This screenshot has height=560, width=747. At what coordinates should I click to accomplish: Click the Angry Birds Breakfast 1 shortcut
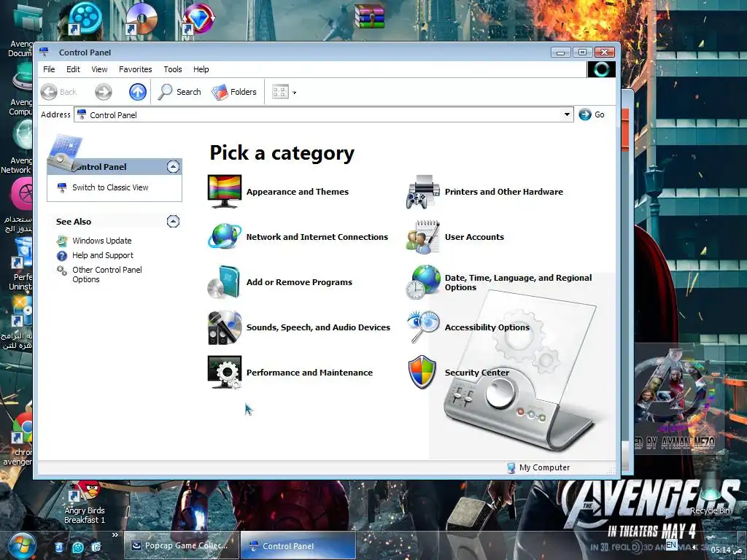tap(85, 502)
